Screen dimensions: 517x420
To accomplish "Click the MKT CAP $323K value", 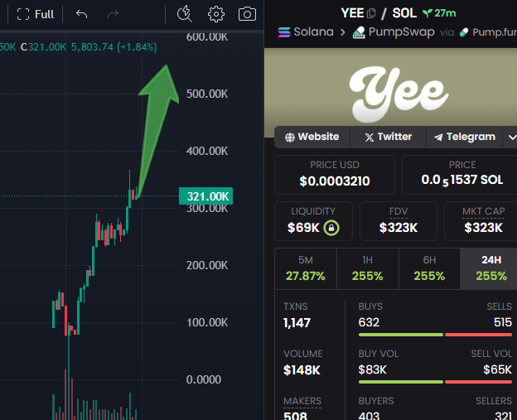I will click(483, 228).
